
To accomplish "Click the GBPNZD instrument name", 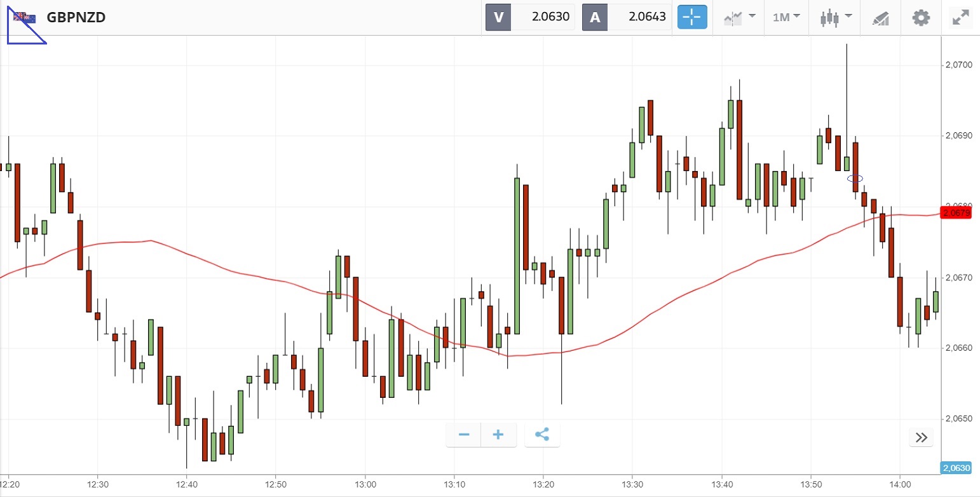I will click(76, 17).
